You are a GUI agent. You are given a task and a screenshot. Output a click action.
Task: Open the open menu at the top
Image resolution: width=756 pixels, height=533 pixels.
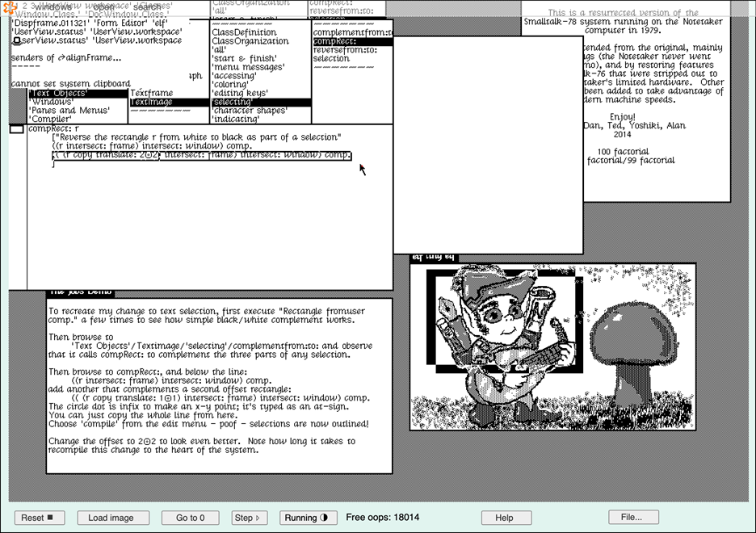point(104,6)
